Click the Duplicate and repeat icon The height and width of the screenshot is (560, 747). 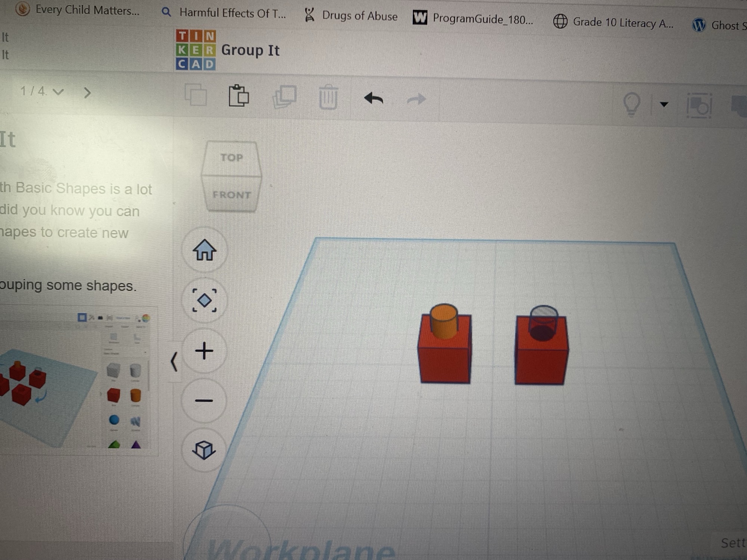point(285,97)
